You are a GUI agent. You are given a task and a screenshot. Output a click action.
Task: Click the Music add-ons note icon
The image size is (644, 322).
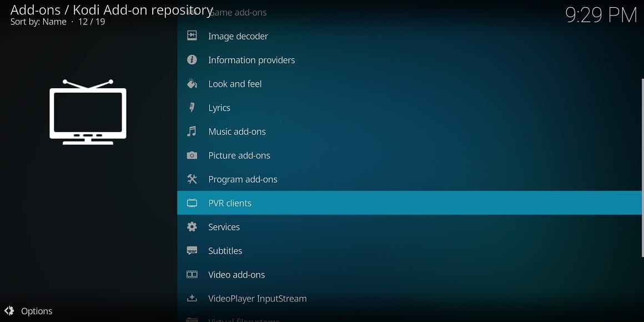[192, 132]
